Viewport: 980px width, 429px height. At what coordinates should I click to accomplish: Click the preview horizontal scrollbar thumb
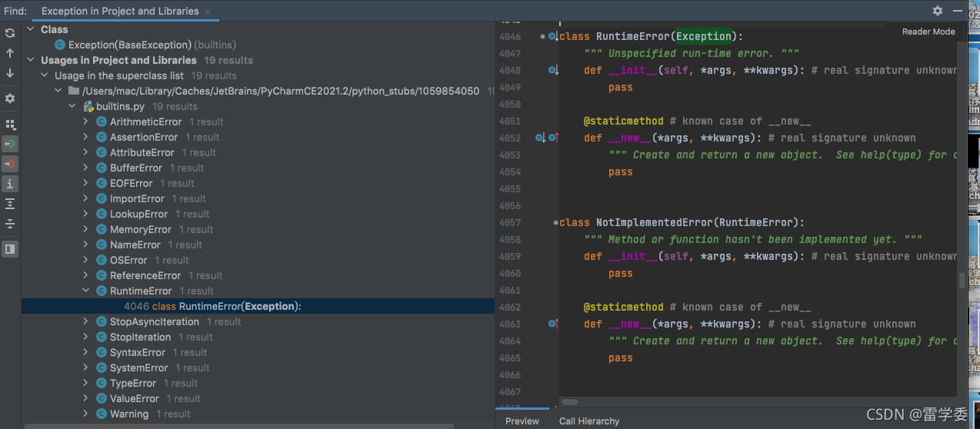[569, 401]
